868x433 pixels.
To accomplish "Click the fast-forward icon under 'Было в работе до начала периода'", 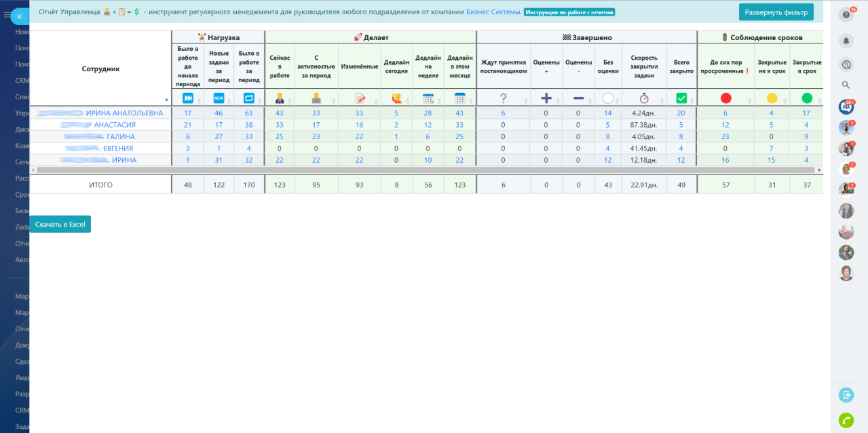I will click(188, 98).
